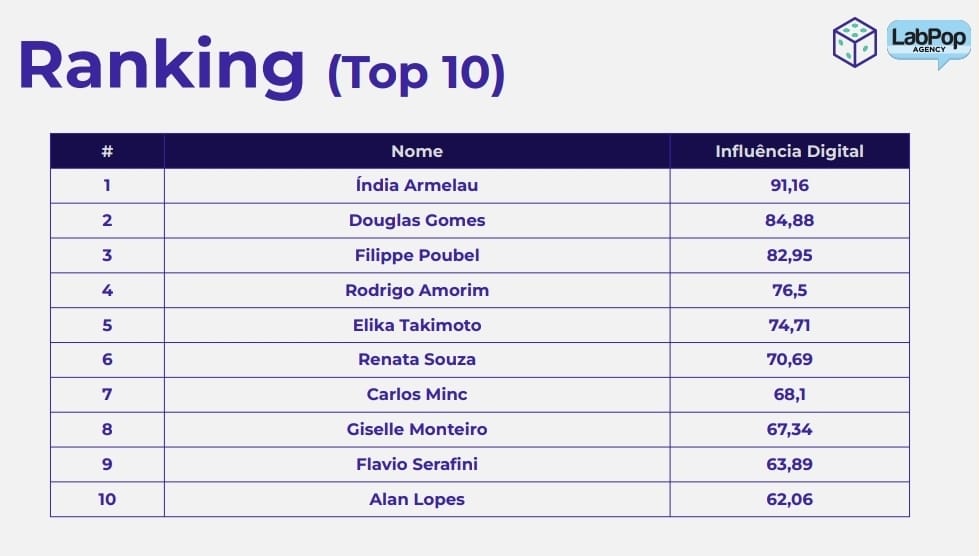This screenshot has height=556, width=979.
Task: Click the name Alan Lopes
Action: (x=417, y=499)
